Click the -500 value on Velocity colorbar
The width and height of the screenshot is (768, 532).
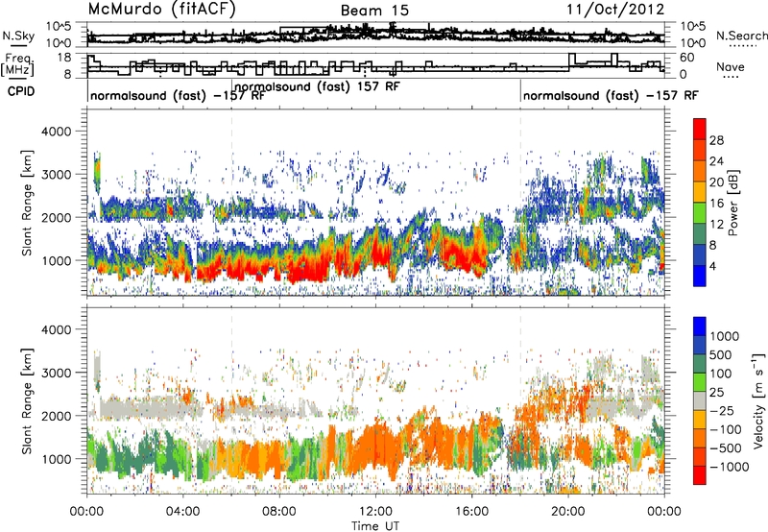[726, 448]
